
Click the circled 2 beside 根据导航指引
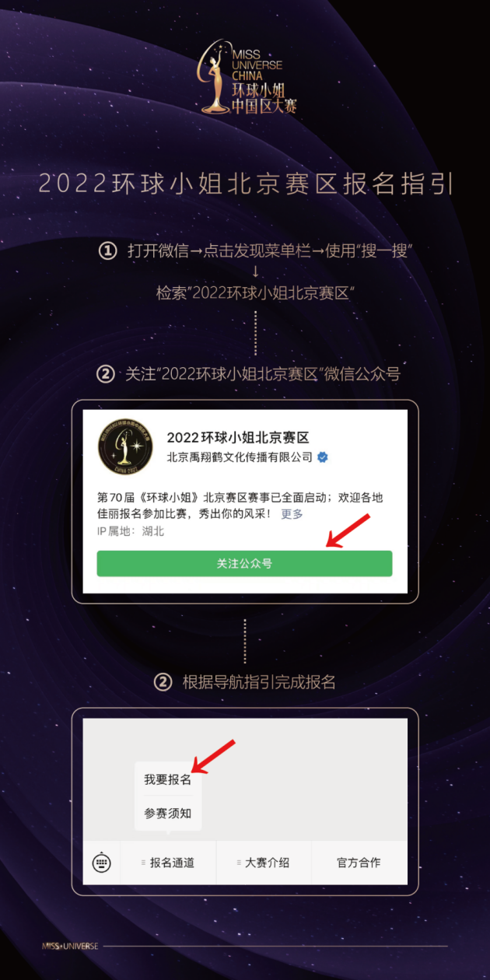pyautogui.click(x=163, y=682)
